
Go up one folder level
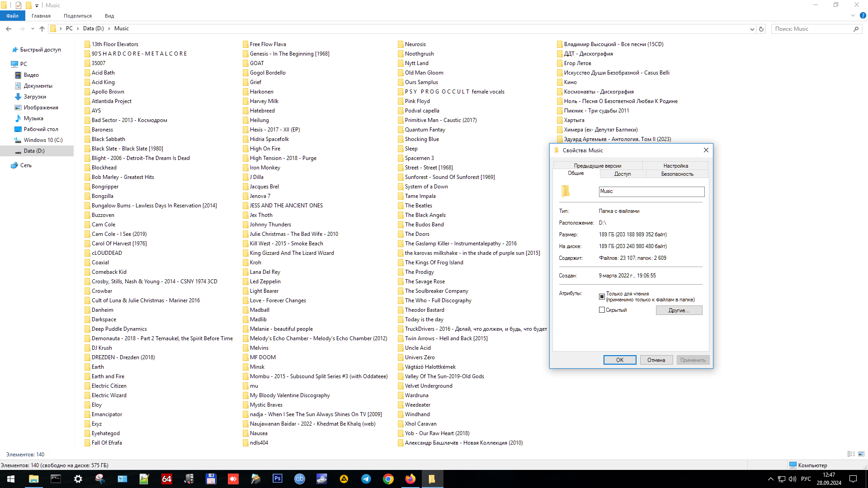click(x=42, y=29)
